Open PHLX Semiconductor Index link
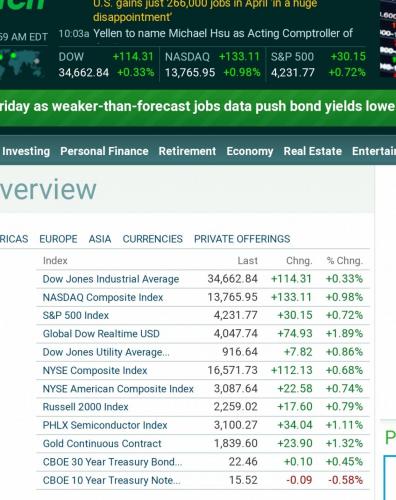The height and width of the screenshot is (500, 396). pyautogui.click(x=105, y=425)
